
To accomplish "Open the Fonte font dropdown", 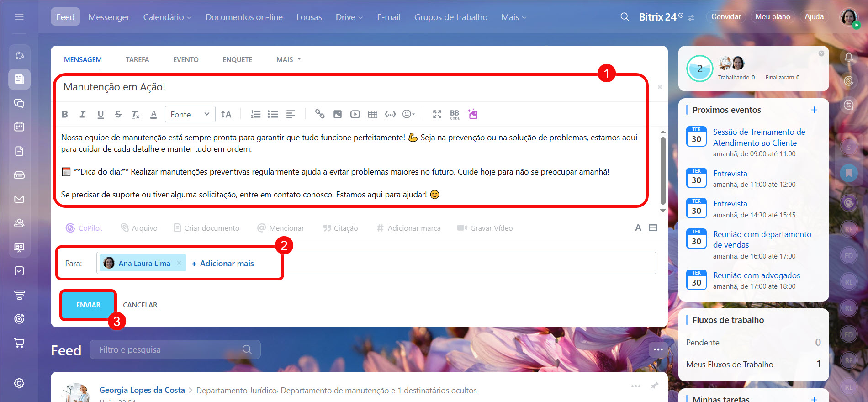I will [x=190, y=114].
